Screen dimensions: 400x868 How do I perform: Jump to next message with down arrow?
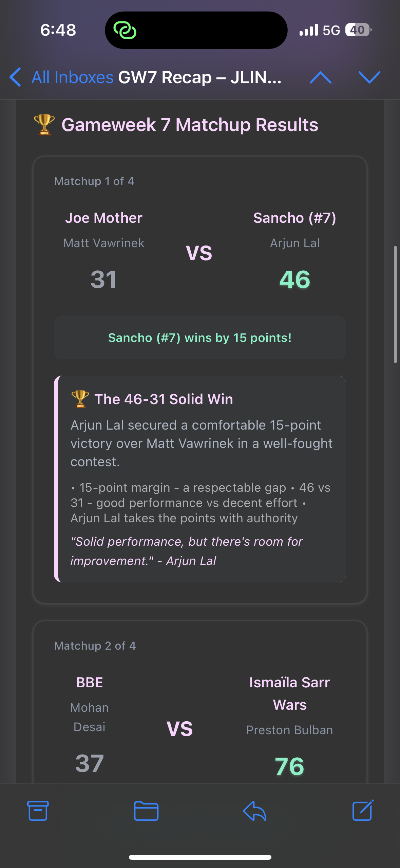click(x=369, y=77)
